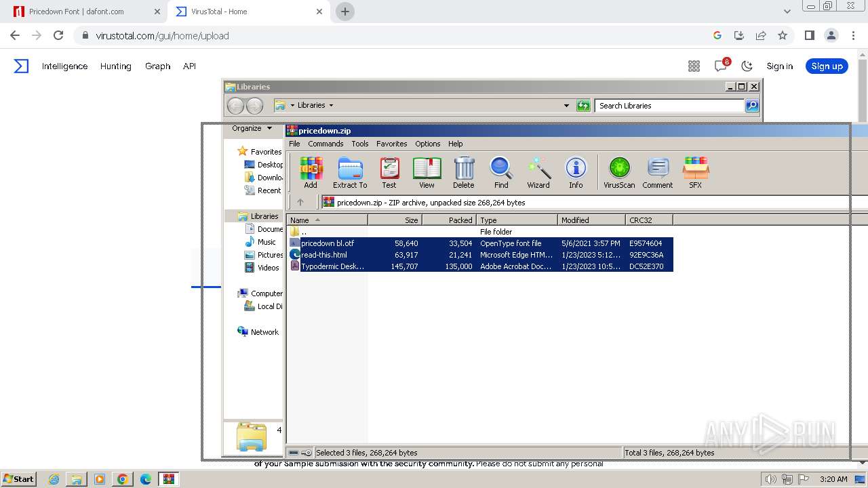Viewport: 868px width, 488px height.
Task: Click the Add button in WinRAR toolbar
Action: (x=311, y=173)
